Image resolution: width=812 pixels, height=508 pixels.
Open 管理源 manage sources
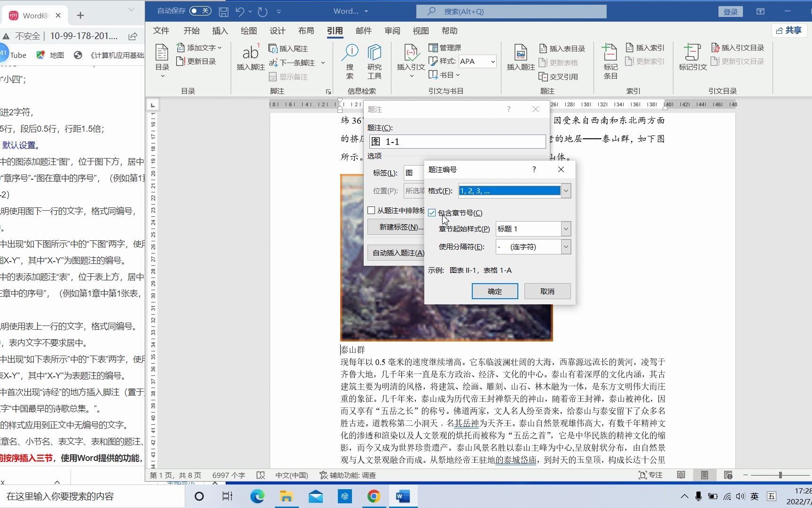point(445,48)
